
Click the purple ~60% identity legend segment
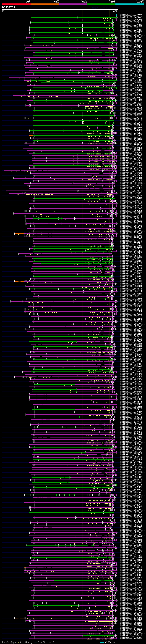click(x=73, y=4)
